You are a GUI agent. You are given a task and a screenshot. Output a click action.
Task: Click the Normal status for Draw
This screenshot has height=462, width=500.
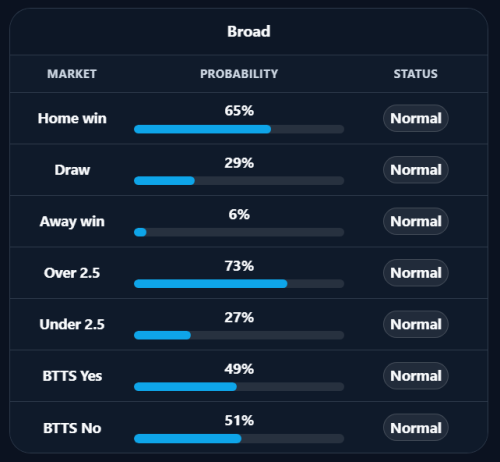click(415, 170)
